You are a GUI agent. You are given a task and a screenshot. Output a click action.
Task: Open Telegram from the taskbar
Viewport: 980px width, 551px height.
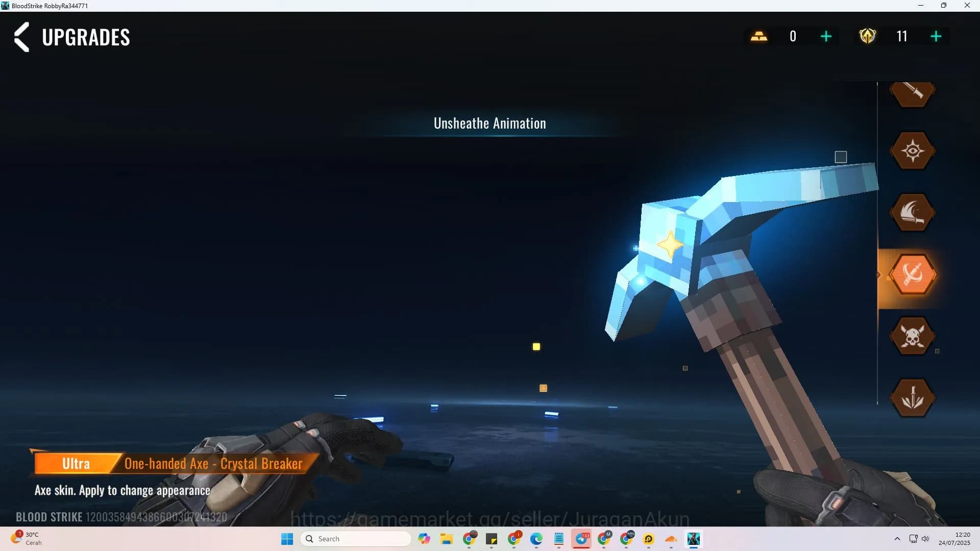point(582,539)
